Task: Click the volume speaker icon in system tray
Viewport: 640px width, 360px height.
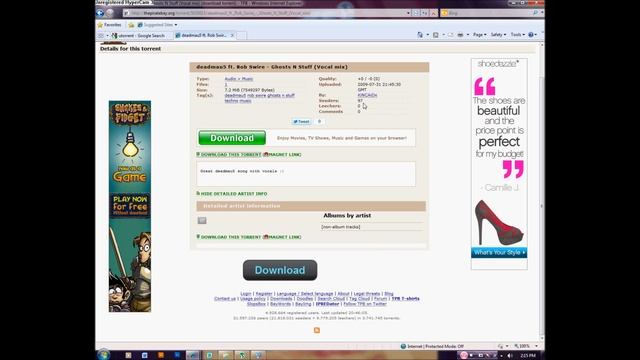Action: [510, 356]
